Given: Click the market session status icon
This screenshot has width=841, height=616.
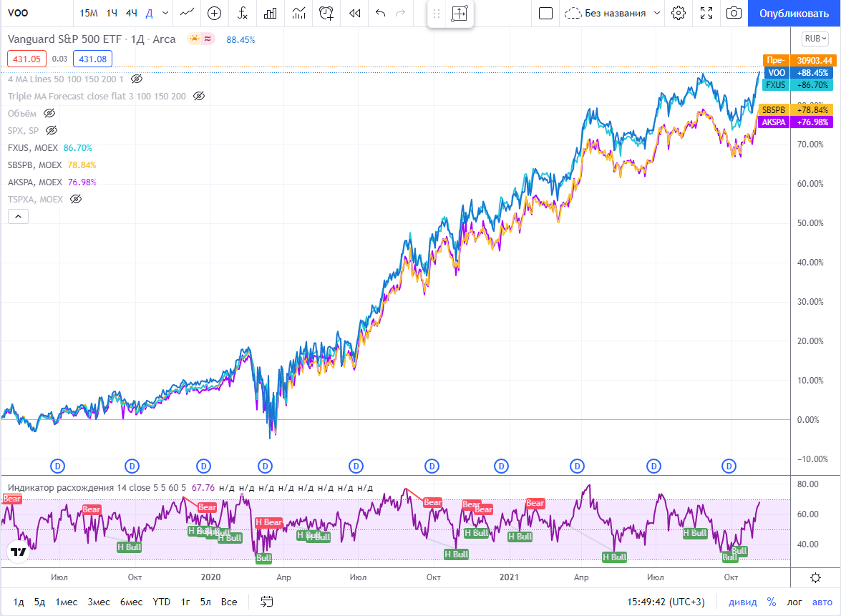Looking at the screenshot, I should [194, 39].
